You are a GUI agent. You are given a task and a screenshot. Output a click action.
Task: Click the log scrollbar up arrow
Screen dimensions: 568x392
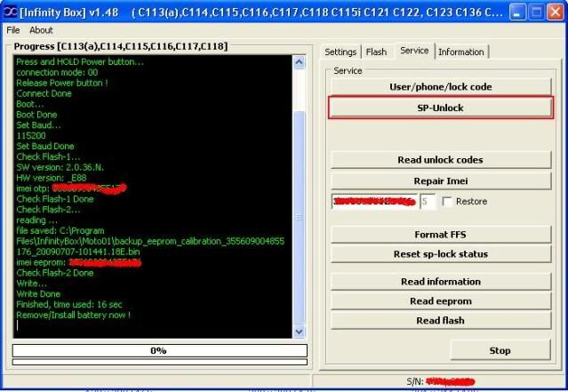pos(299,60)
